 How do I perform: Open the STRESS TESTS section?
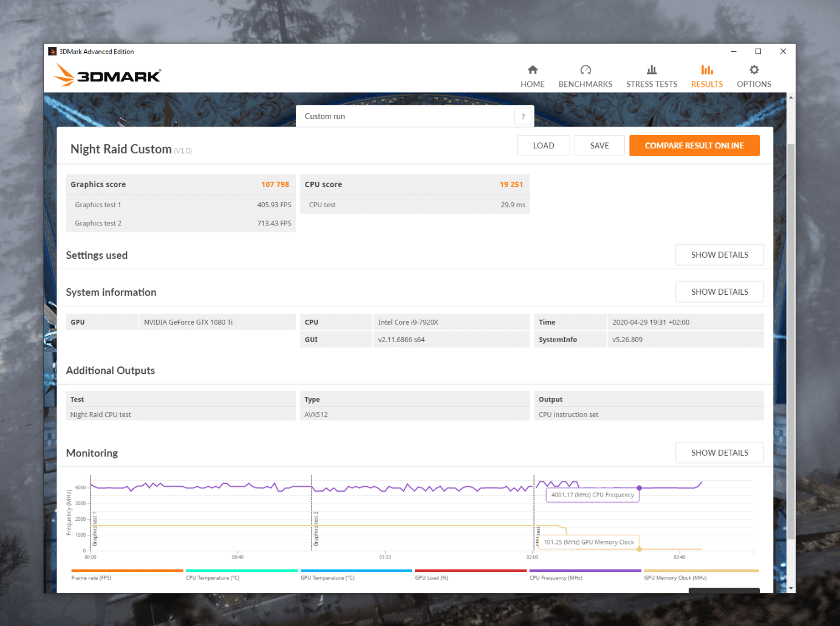coord(651,77)
